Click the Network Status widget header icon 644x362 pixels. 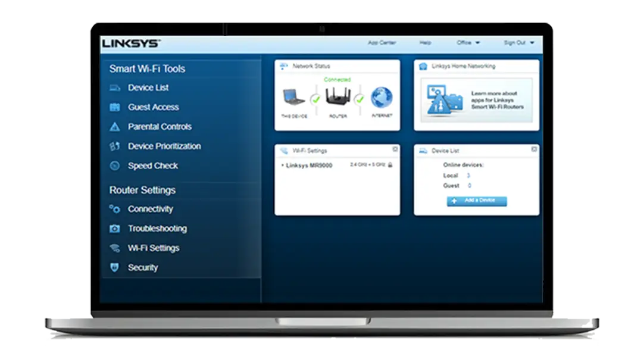pyautogui.click(x=284, y=66)
